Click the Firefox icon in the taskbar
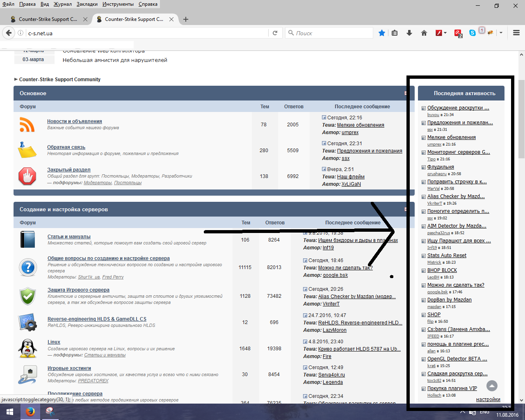Viewport: 525px width, 420px height. coord(30,412)
